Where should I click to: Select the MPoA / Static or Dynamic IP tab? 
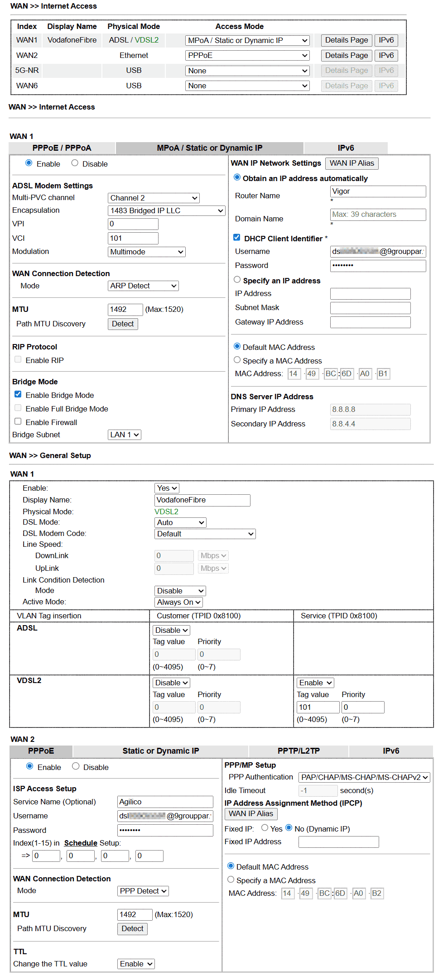tap(210, 148)
